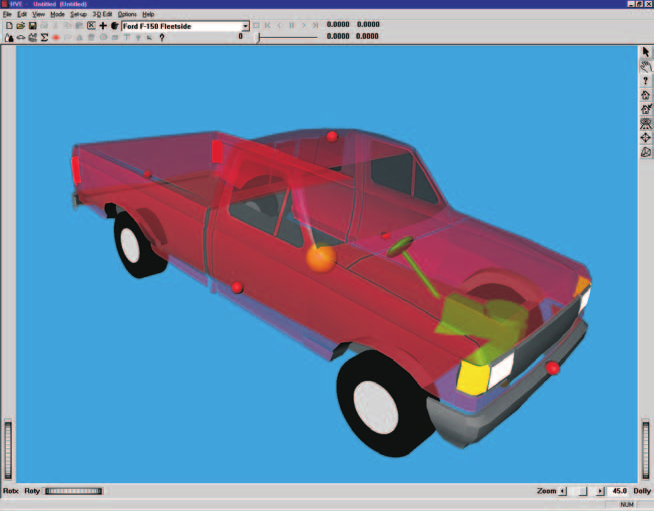The image size is (654, 511).
Task: Toggle the perspective camera cube icon
Action: point(646,152)
